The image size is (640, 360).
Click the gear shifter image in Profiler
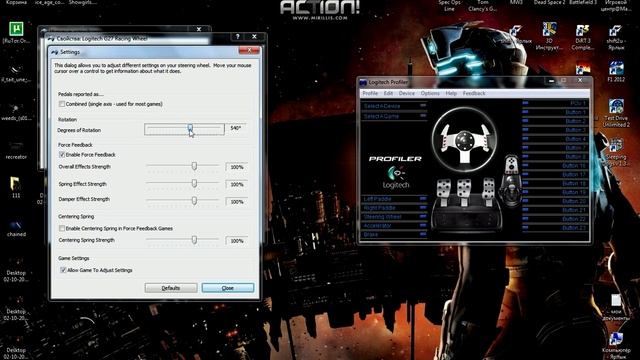pos(511,180)
